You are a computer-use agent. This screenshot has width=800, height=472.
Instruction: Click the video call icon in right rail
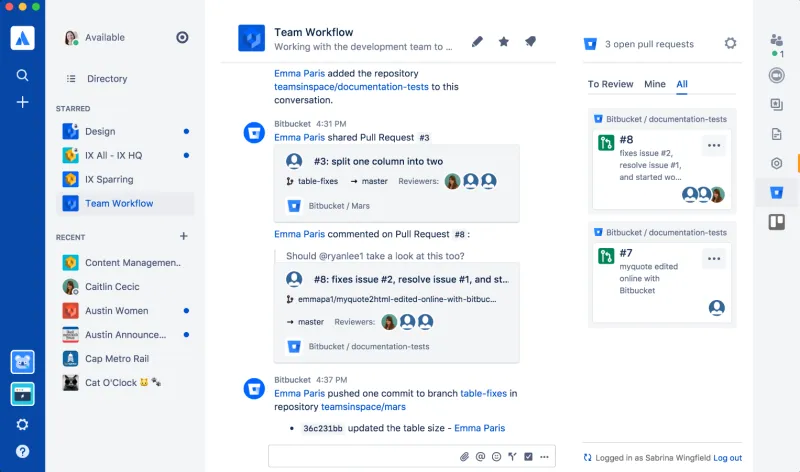[777, 76]
